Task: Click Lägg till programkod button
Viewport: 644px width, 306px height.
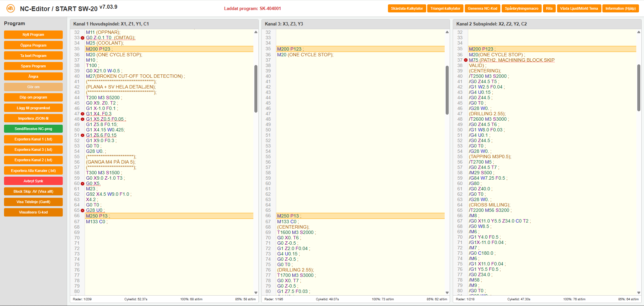Action: [33, 108]
